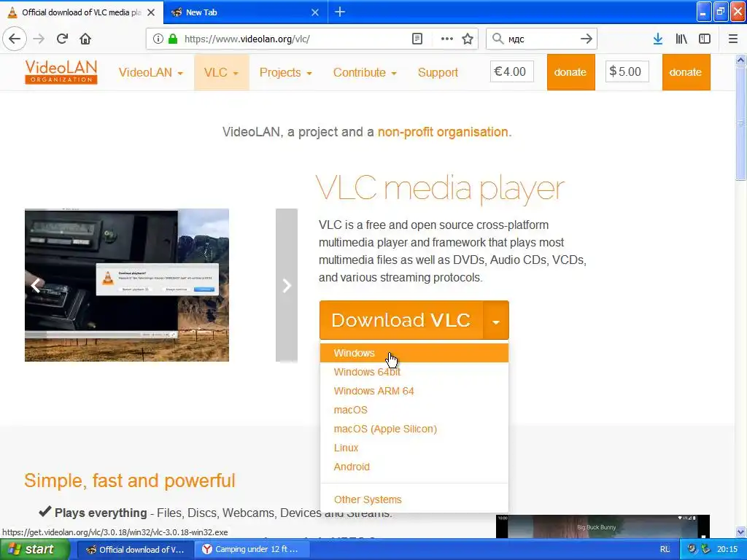Viewport: 747px width, 560px height.
Task: Select Windows 64bit download option
Action: (x=414, y=372)
